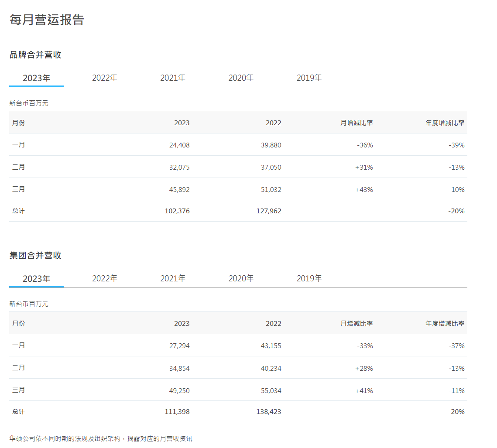Viewport: 497px width, 448px height.
Task: Open the 2021年 tab in 集团合并营收 section
Action: coord(173,279)
